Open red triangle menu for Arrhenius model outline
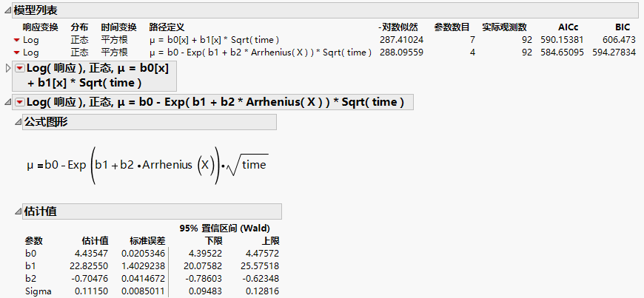 [20, 103]
